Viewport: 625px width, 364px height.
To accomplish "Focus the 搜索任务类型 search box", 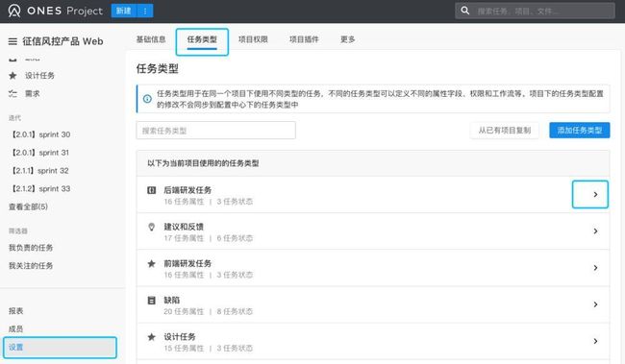I will click(215, 131).
